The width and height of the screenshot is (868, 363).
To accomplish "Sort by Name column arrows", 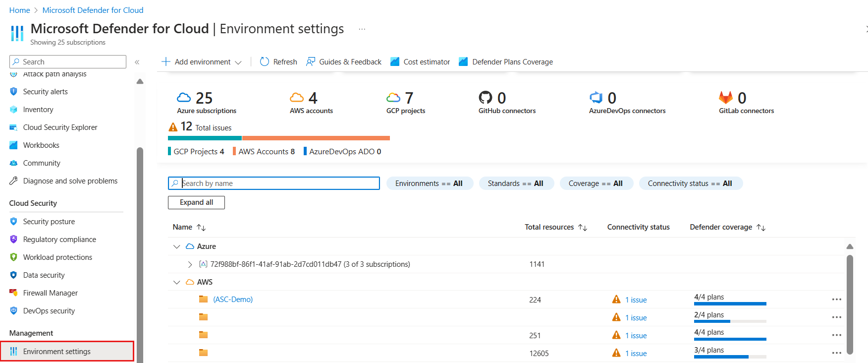I will click(201, 227).
